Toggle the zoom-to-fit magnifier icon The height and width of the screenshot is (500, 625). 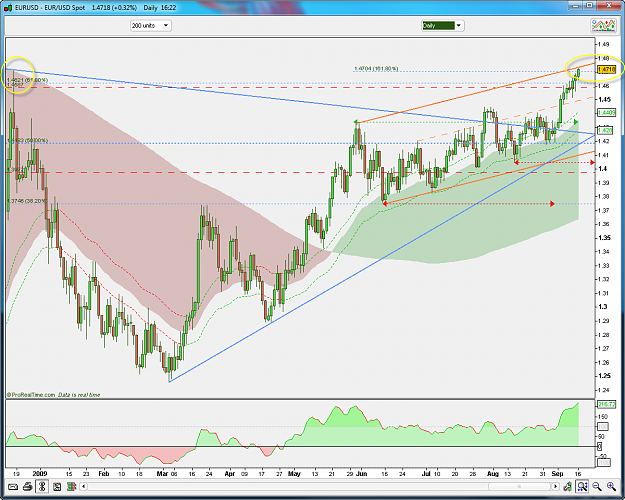coord(582,486)
